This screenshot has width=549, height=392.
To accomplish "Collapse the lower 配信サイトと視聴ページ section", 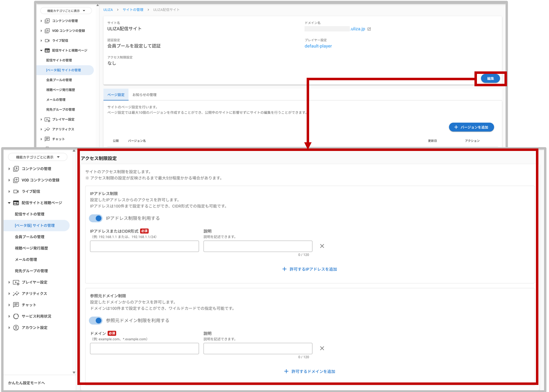I will coord(9,203).
